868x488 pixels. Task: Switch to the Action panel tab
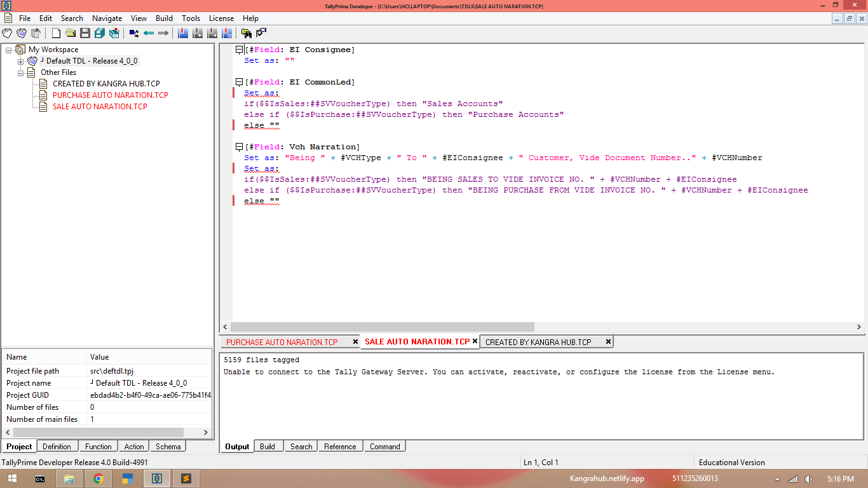134,446
